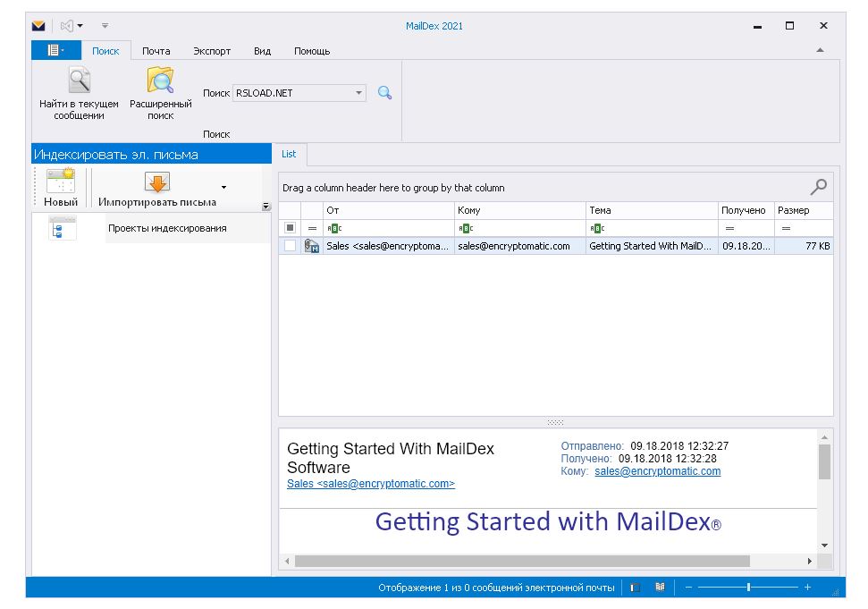
Task: Toggle the filter row select-all checkbox
Action: coord(290,227)
